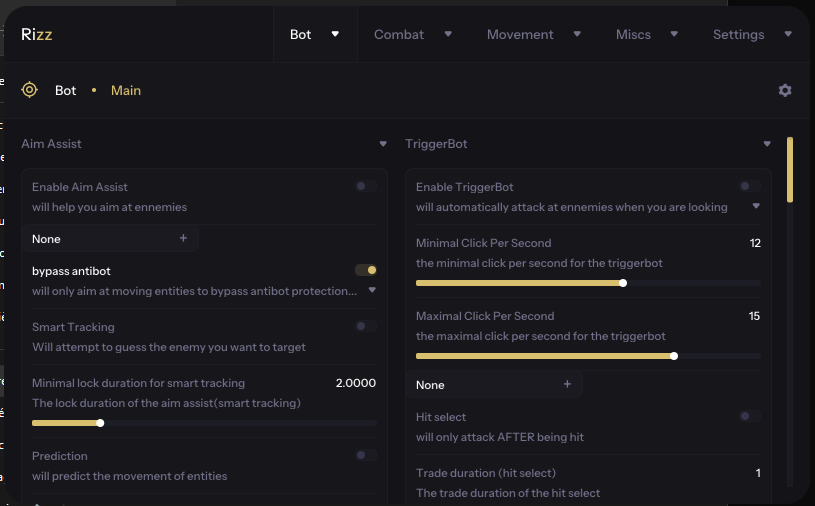Viewport: 815px width, 506px height.
Task: Click the Maximal Click Per Second slider handle
Action: coord(674,356)
